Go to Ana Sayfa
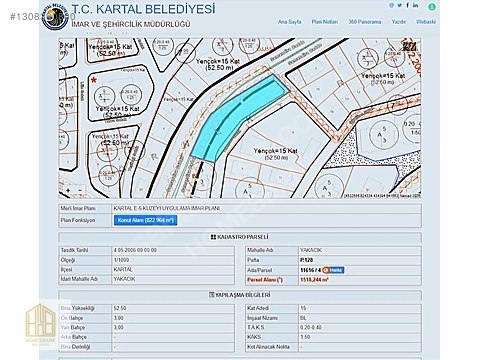 [x=290, y=22]
